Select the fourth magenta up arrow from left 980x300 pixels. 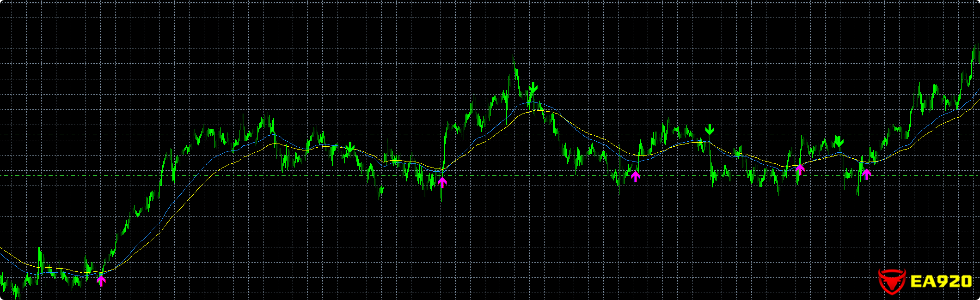[x=800, y=169]
